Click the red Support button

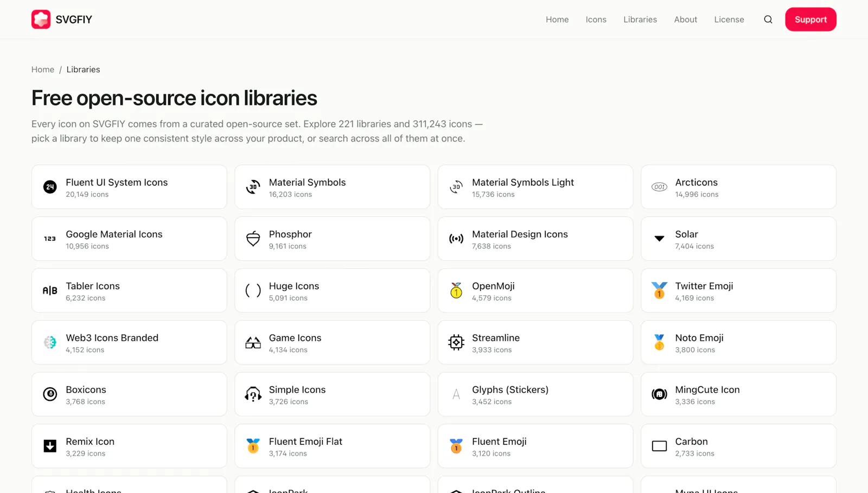[x=810, y=20]
